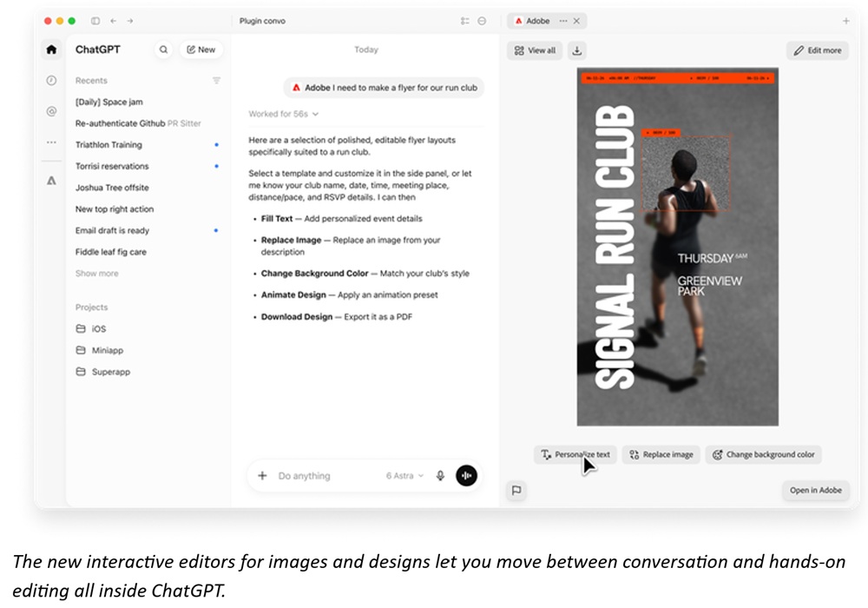This screenshot has width=868, height=608.
Task: Add a new tab with the plus icon
Action: 845,21
